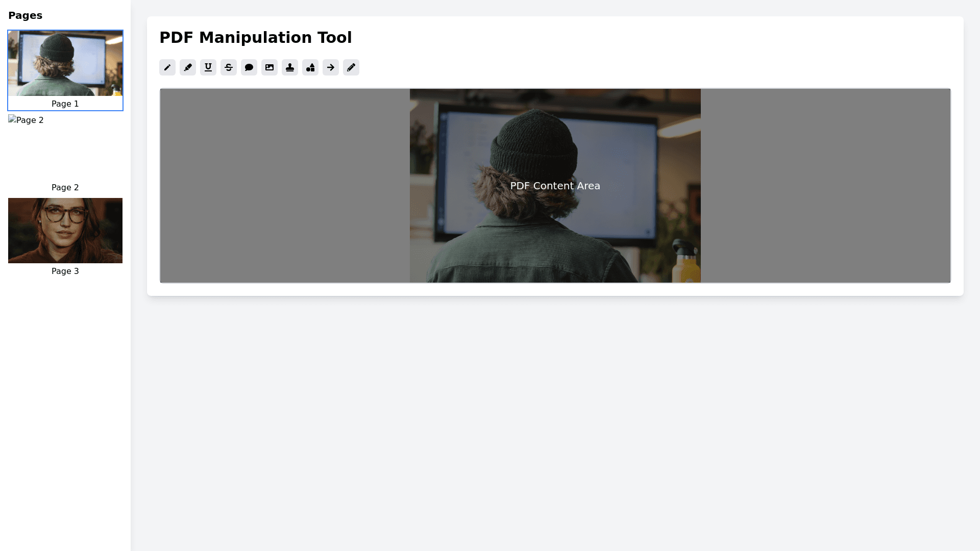This screenshot has height=551, width=980.
Task: Toggle the strikethrough annotation tool
Action: 229,67
